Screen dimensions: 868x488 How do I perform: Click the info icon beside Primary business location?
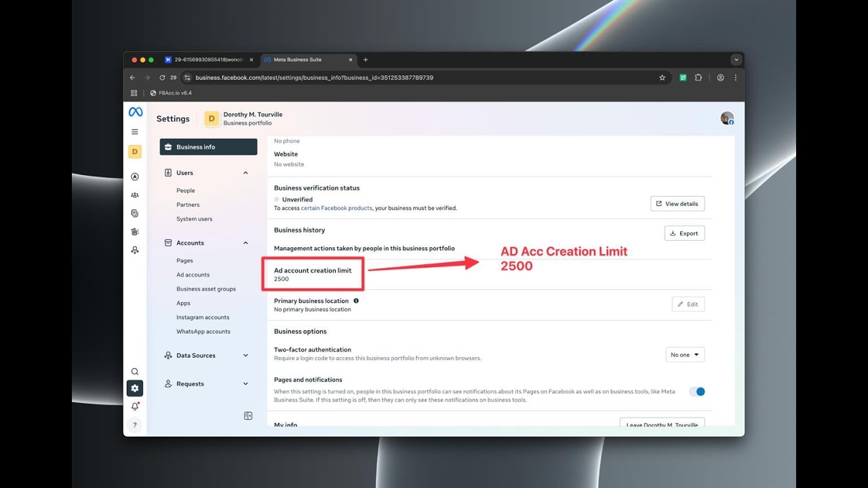tap(356, 301)
